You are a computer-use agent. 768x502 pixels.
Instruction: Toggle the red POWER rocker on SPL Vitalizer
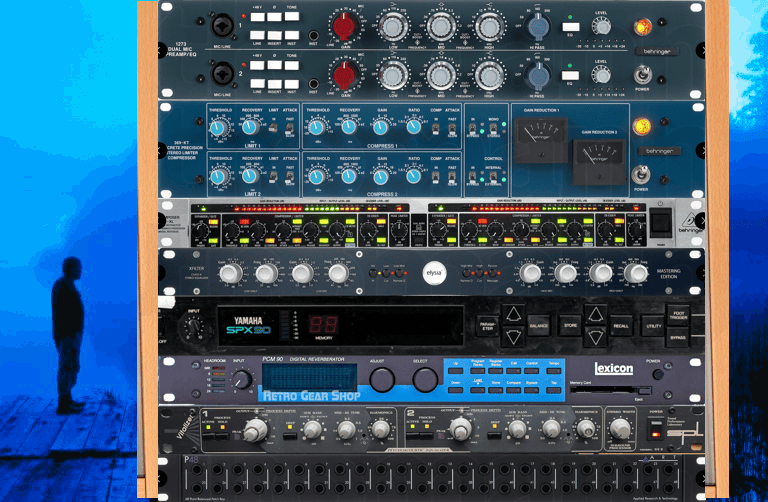click(655, 430)
